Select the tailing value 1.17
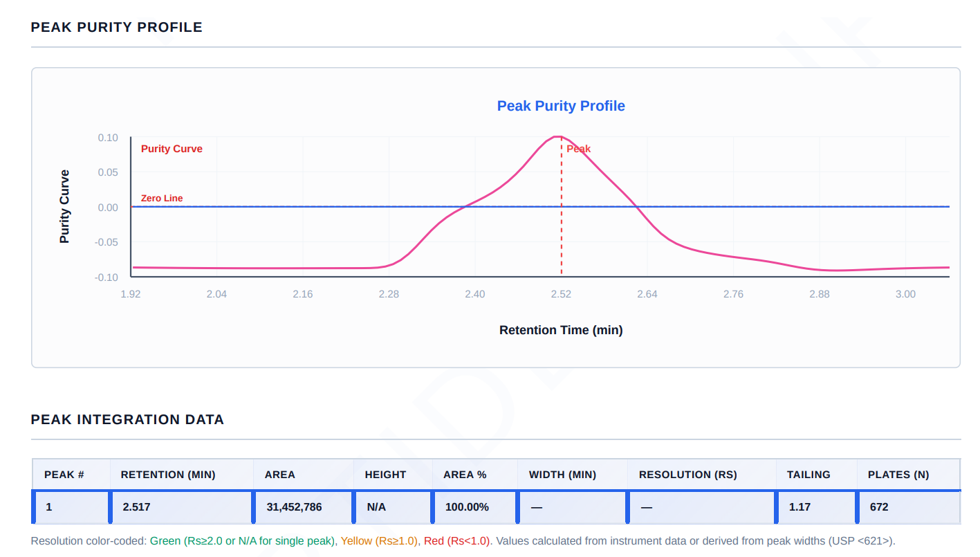Image resolution: width=980 pixels, height=557 pixels. (x=800, y=507)
